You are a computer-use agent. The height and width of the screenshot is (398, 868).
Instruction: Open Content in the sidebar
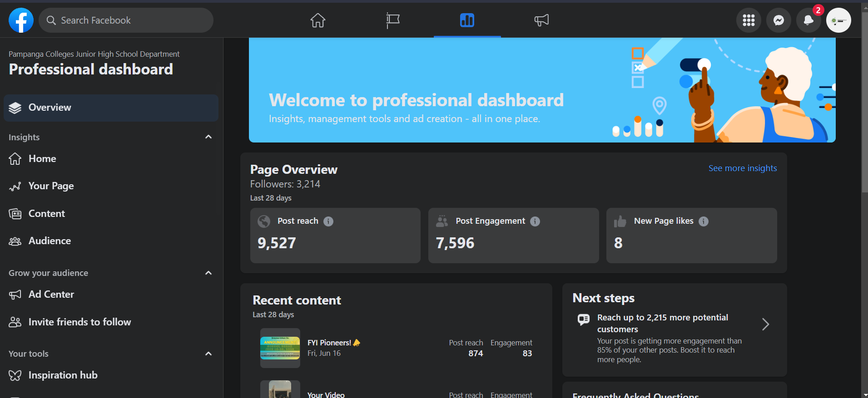click(111, 214)
